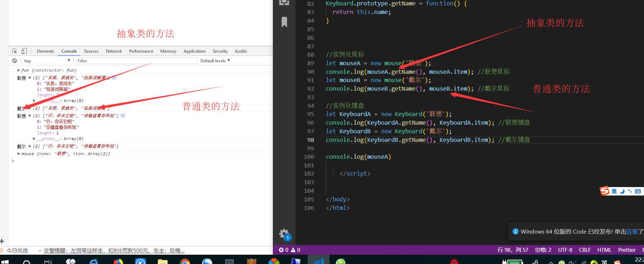Expand __proto__: Array(0) under second 联想 array
This screenshot has height=264, width=644.
(x=34, y=139)
